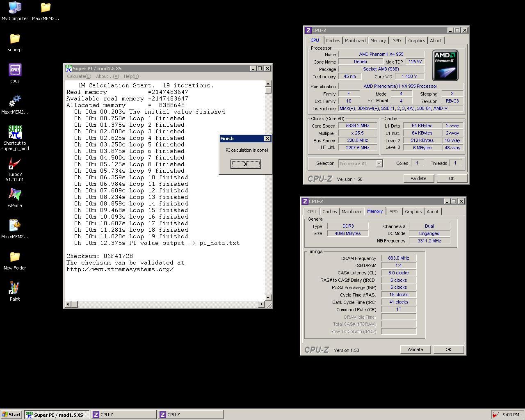Select Graphics tab in lower CPU-Z window

tap(413, 212)
